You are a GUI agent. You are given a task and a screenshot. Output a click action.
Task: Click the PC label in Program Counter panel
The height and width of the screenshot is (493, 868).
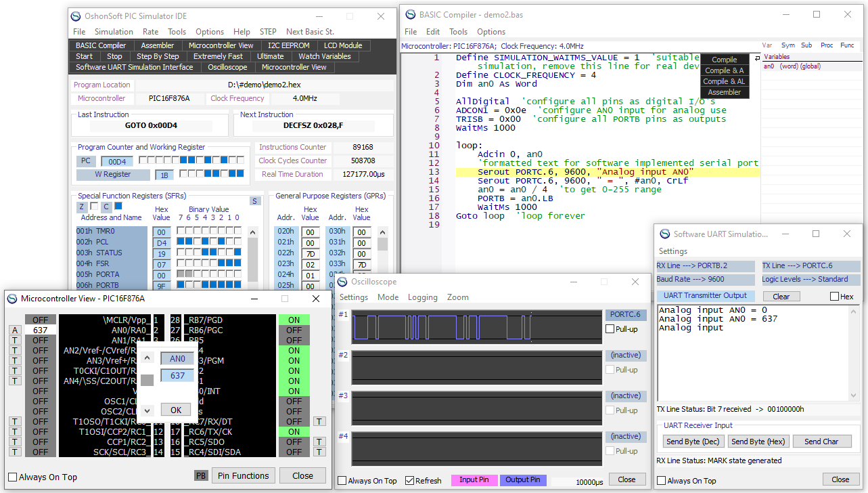tap(86, 161)
